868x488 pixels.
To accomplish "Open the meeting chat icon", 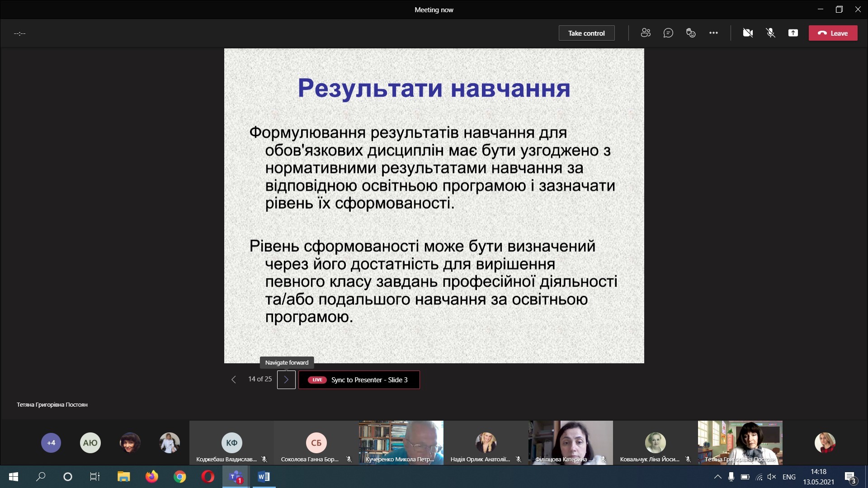I will click(x=668, y=33).
